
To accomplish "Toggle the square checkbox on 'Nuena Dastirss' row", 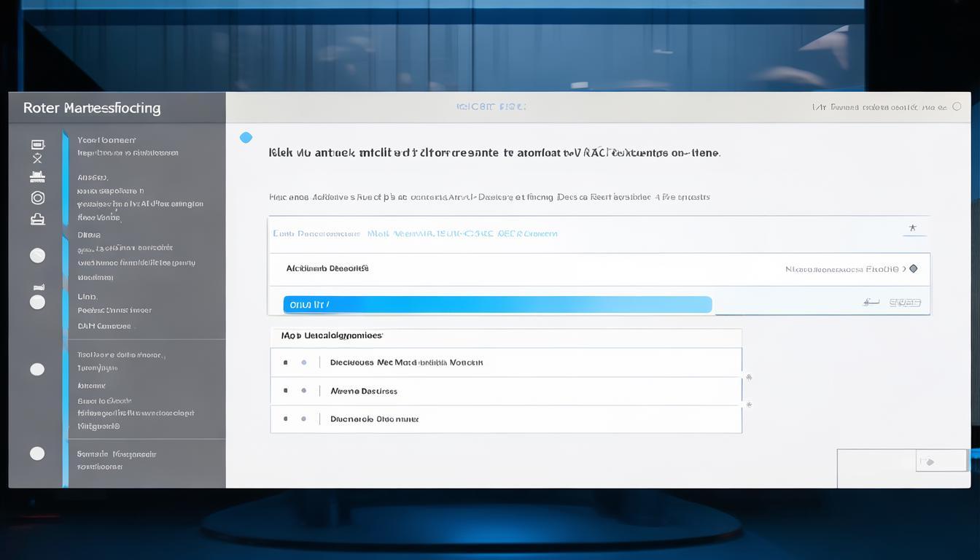I will coord(285,391).
